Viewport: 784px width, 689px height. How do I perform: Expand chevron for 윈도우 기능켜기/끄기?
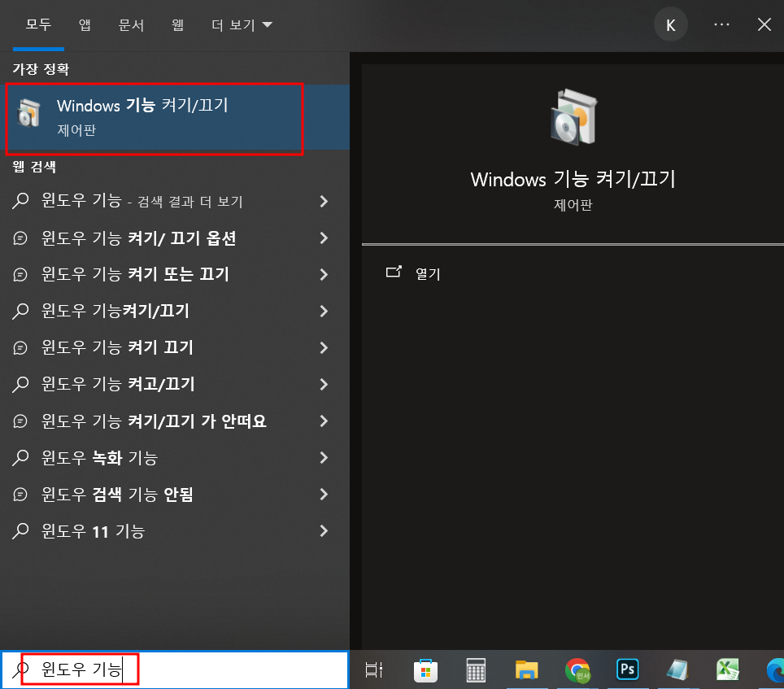click(x=324, y=311)
